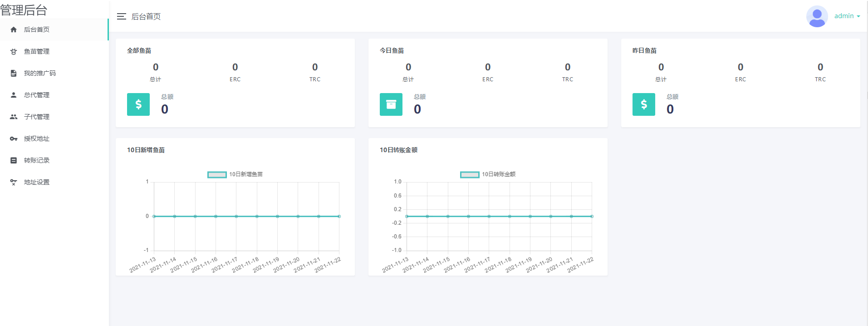Toggle sidebar with the hamburger menu icon

coord(121,16)
